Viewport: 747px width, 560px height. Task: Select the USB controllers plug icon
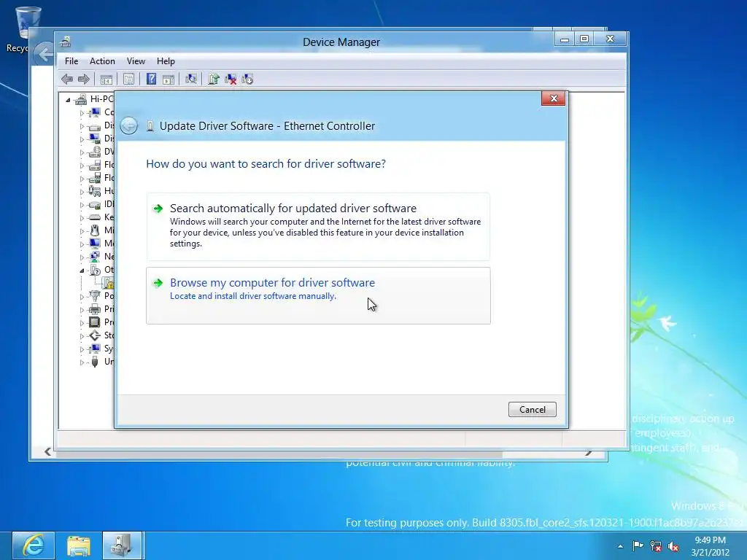click(x=95, y=362)
